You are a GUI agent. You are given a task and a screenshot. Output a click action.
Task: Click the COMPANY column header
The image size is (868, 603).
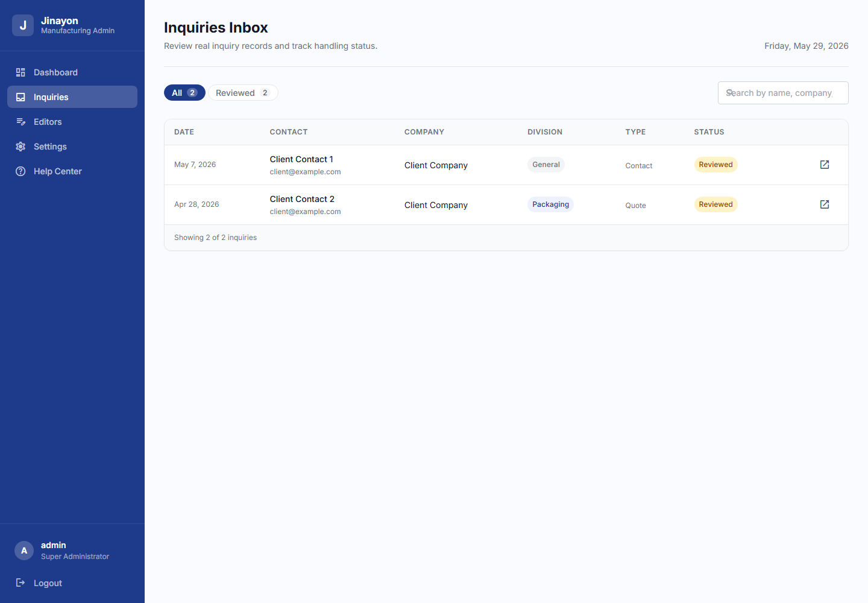pyautogui.click(x=424, y=132)
